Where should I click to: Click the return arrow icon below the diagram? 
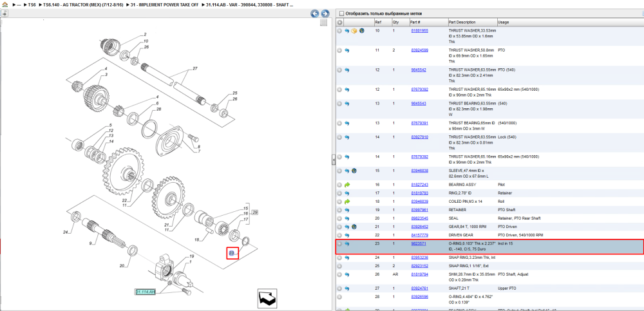(x=267, y=298)
